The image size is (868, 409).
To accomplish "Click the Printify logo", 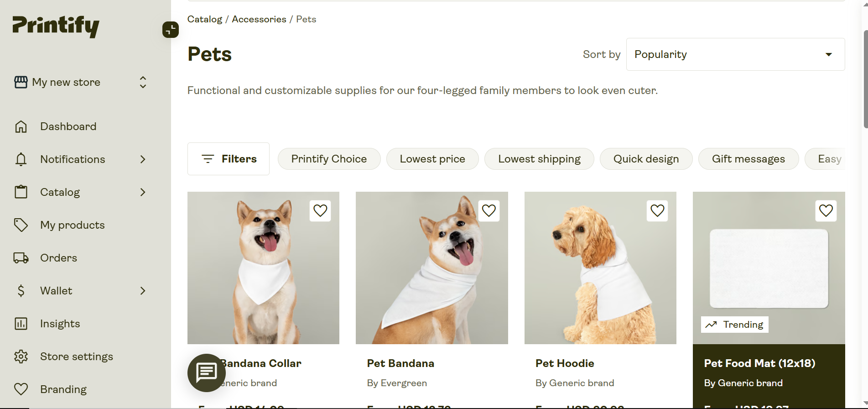I will tap(56, 26).
